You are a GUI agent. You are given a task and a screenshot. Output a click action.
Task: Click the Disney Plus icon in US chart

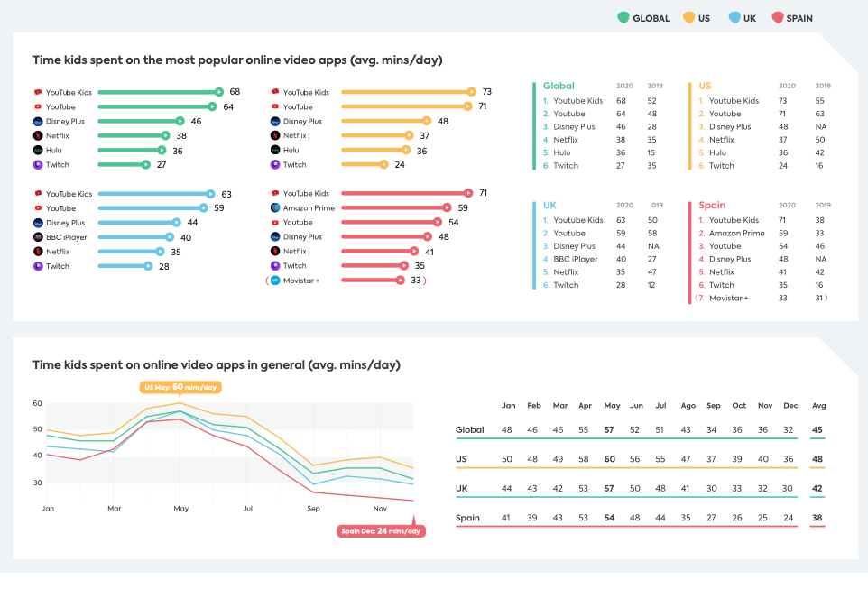click(275, 121)
